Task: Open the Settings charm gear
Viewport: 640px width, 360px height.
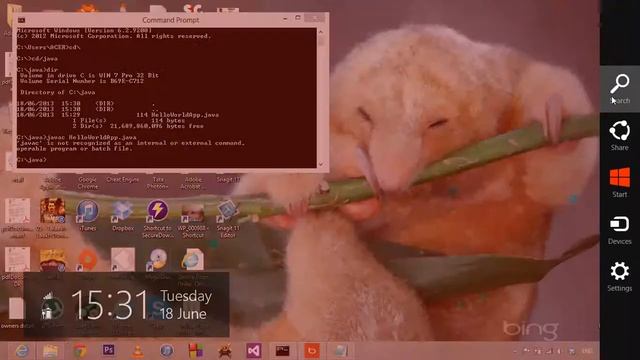Action: point(620,271)
